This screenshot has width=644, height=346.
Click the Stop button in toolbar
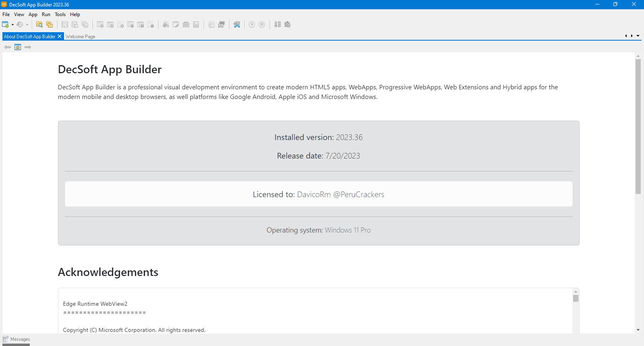coord(262,25)
